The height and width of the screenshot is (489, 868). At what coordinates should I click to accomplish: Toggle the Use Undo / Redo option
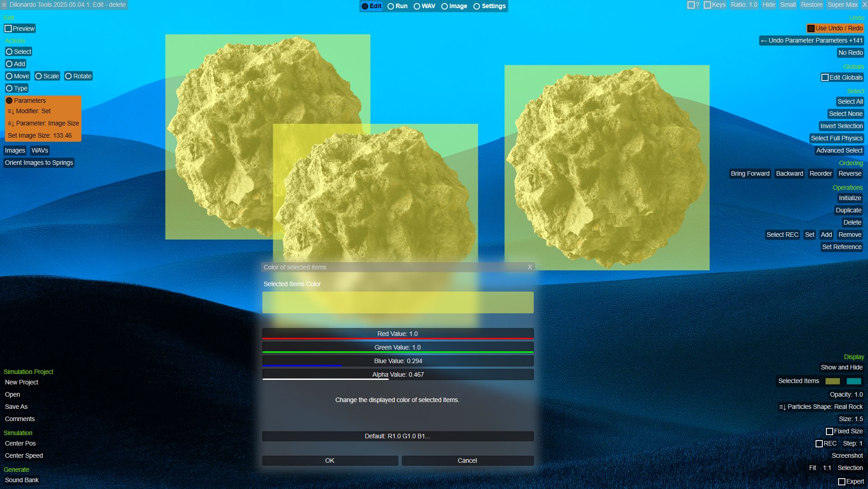tap(835, 28)
